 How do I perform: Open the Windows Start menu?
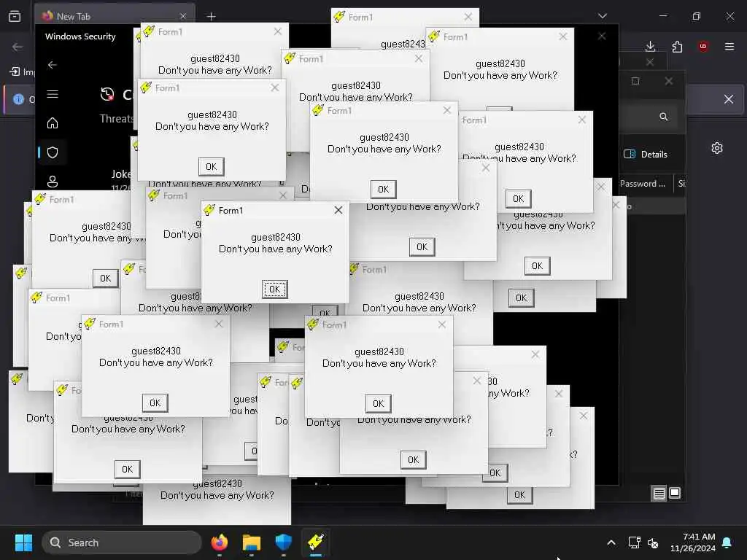tap(23, 542)
